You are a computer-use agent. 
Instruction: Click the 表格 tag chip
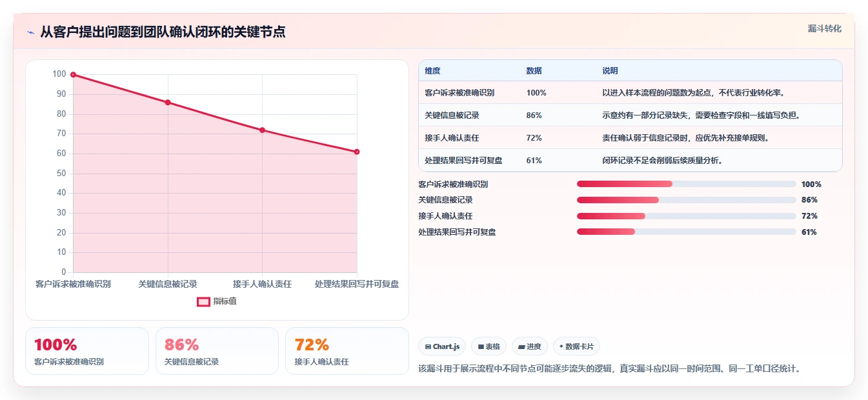tap(489, 346)
